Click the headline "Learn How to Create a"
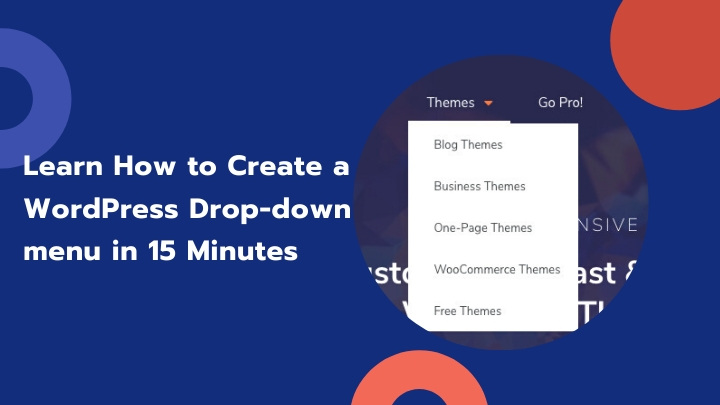 [x=186, y=166]
